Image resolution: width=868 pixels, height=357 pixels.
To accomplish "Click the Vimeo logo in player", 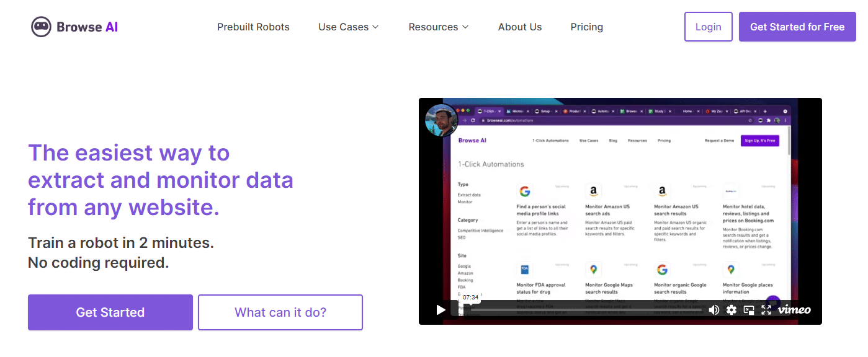I will tap(794, 310).
